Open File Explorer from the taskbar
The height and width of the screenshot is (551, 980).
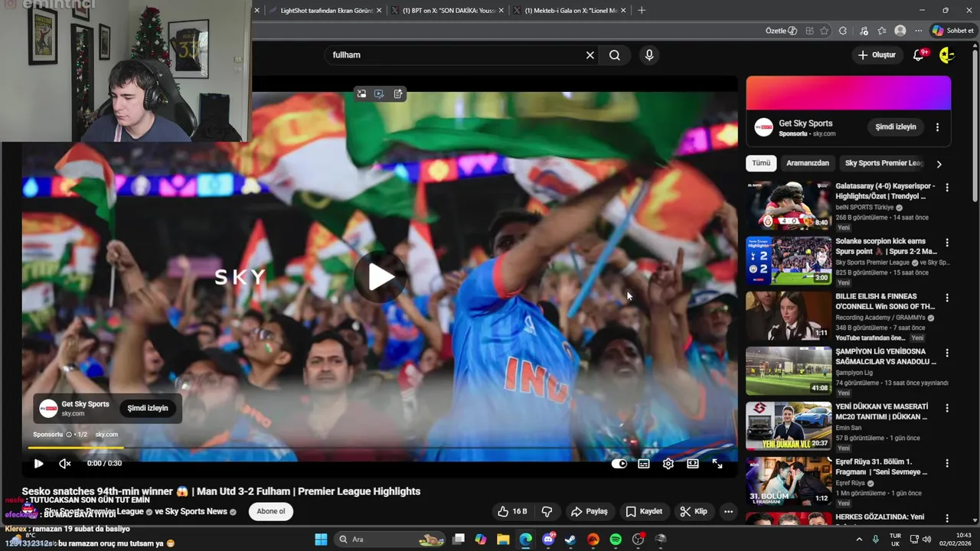pos(503,540)
